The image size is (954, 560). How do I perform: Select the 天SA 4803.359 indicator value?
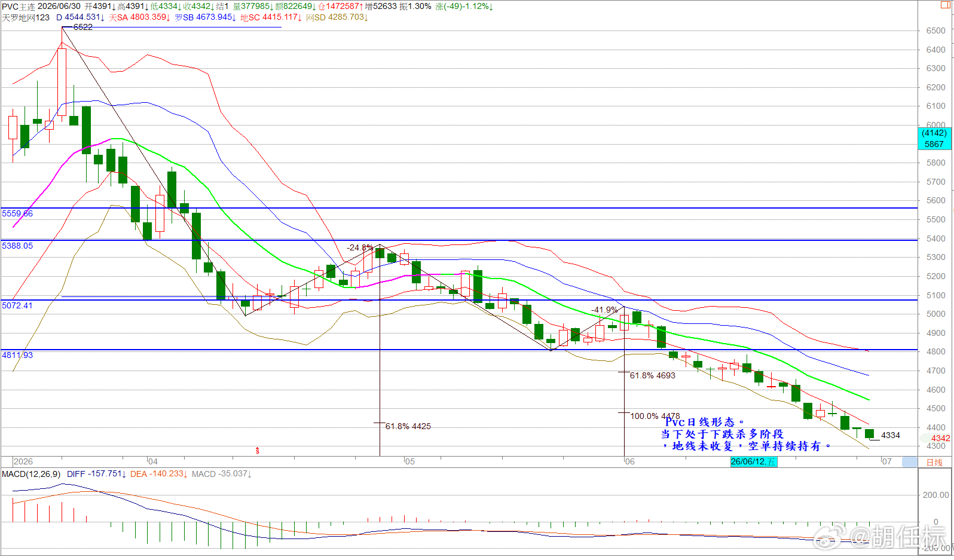(x=140, y=17)
